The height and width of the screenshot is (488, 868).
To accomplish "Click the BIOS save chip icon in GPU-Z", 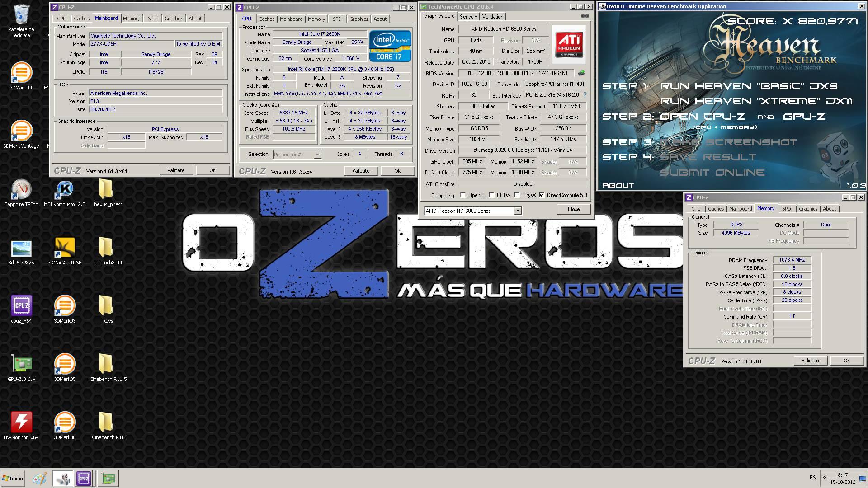I will 581,73.
